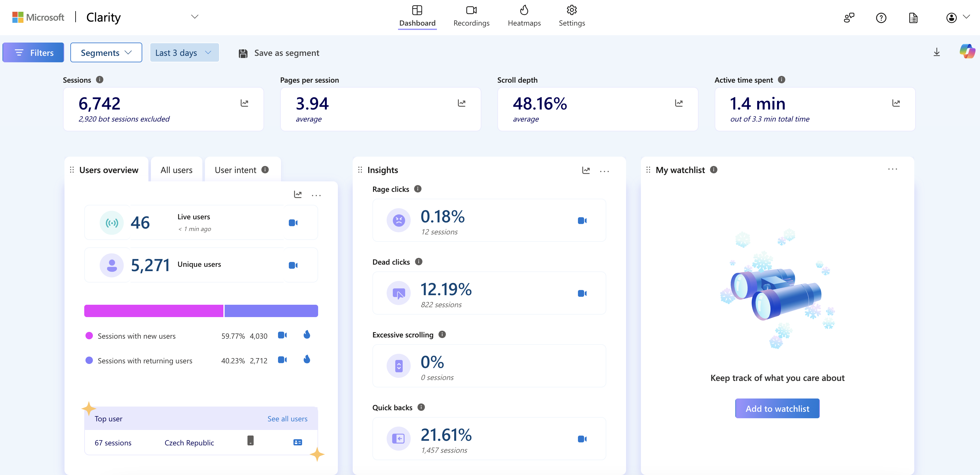Click Dead clicks info icon
This screenshot has height=475, width=980.
418,262
